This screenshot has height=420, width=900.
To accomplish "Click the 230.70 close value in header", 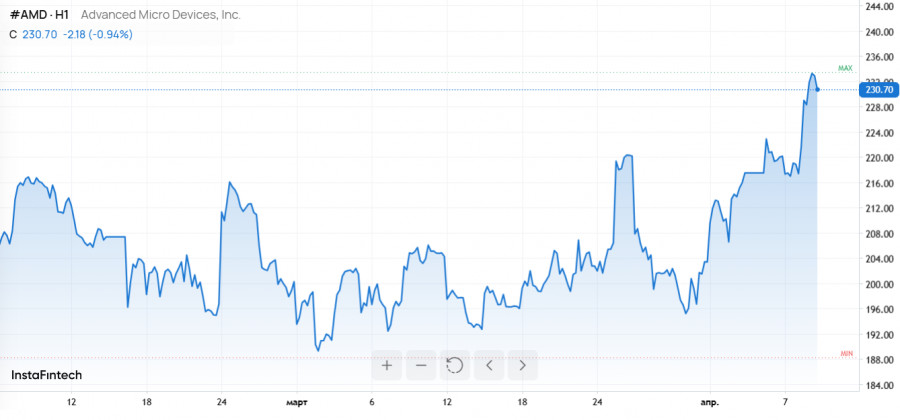I will [40, 34].
